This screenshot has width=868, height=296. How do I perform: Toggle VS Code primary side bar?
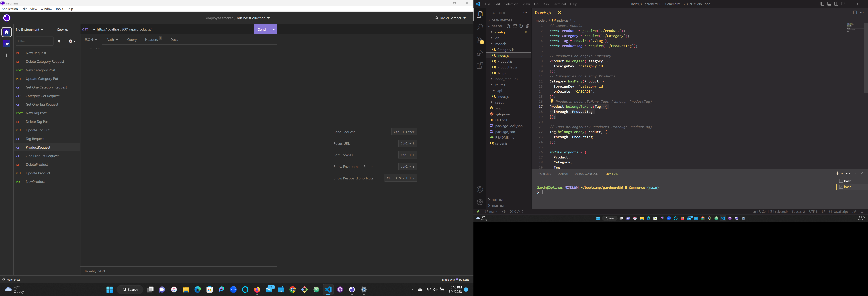[823, 4]
